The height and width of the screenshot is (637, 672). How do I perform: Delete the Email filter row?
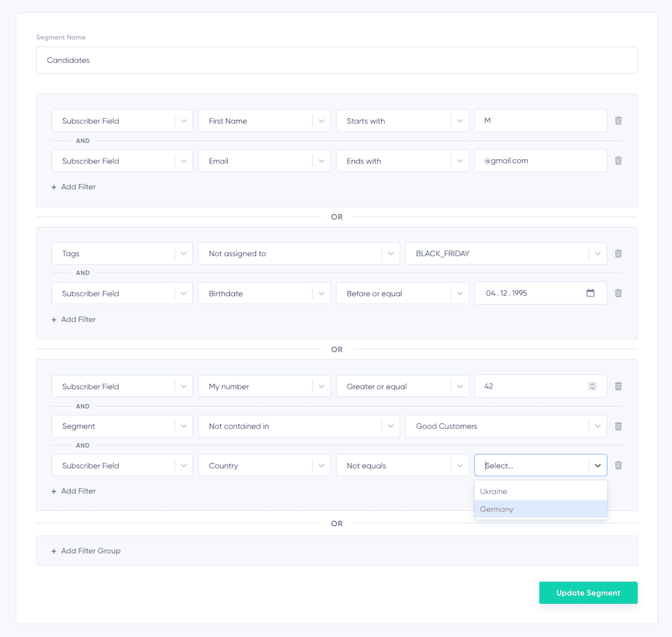[x=618, y=161]
